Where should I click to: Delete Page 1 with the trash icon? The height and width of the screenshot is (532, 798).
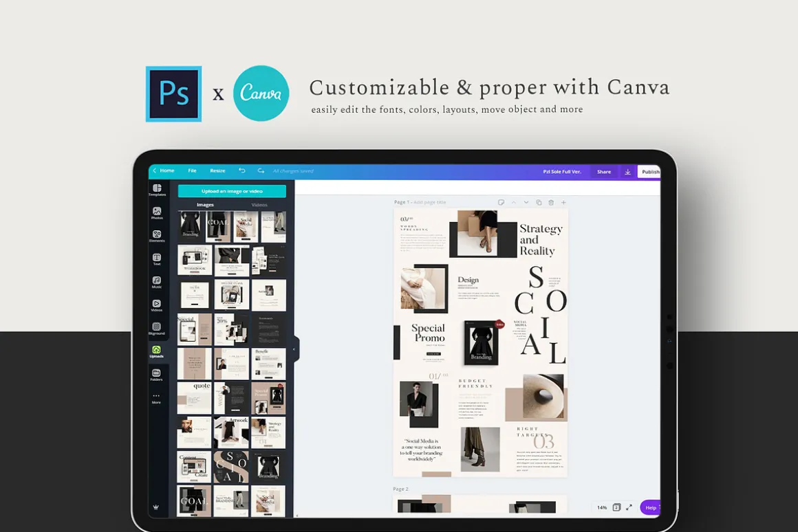click(551, 203)
